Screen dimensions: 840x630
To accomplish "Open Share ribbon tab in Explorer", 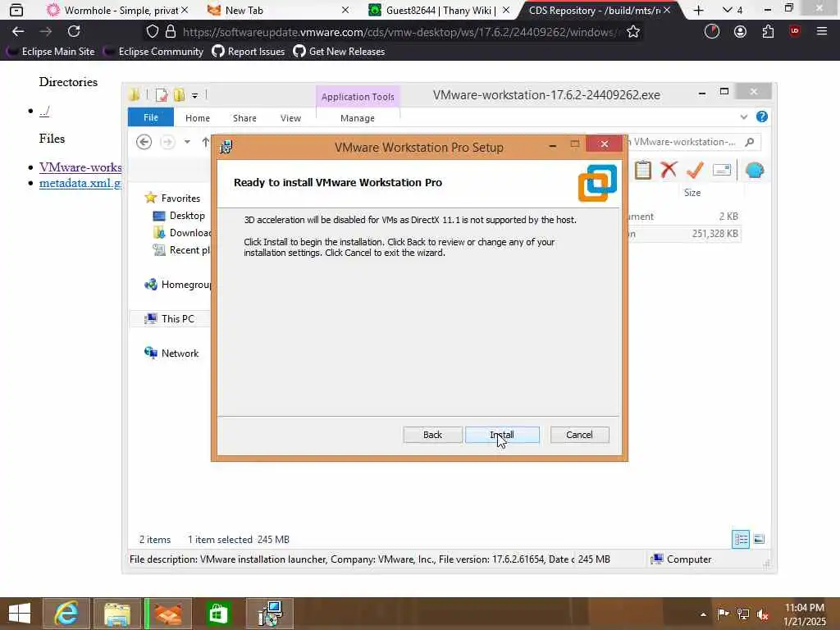I will 244,118.
